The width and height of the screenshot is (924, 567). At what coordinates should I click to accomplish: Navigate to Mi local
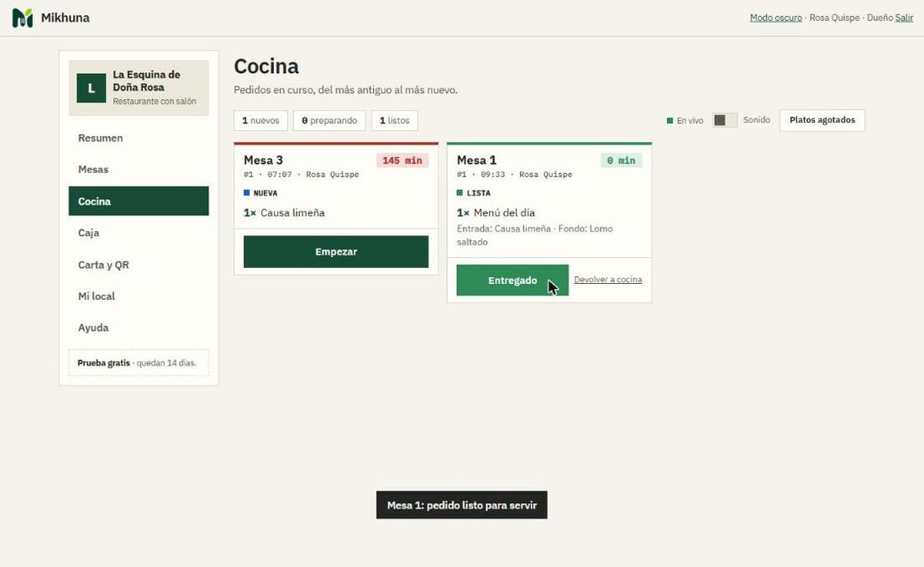point(139,296)
